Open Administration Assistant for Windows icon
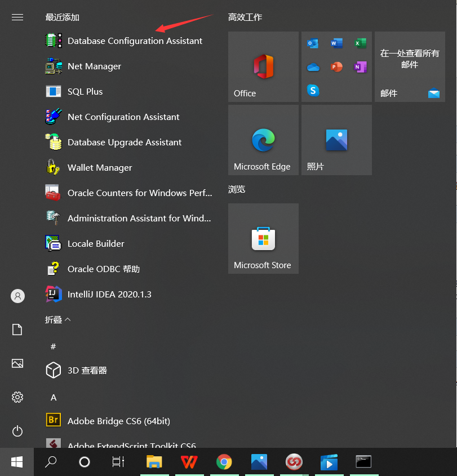This screenshot has height=476, width=457. pos(54,218)
